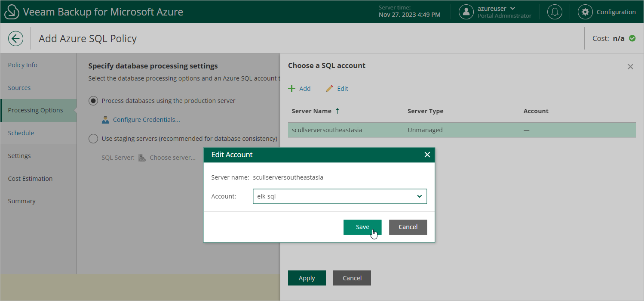Open the Schedule step
The width and height of the screenshot is (644, 301).
click(21, 133)
